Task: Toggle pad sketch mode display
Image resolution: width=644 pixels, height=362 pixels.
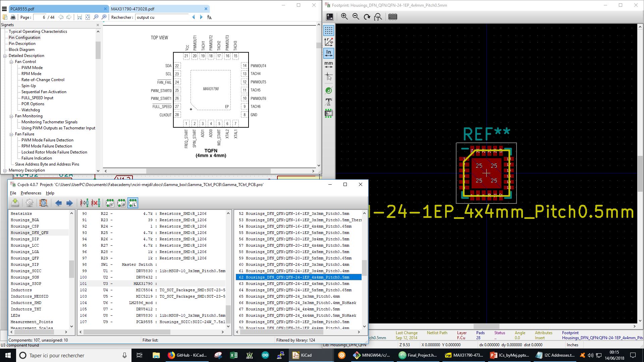Action: coord(329,90)
